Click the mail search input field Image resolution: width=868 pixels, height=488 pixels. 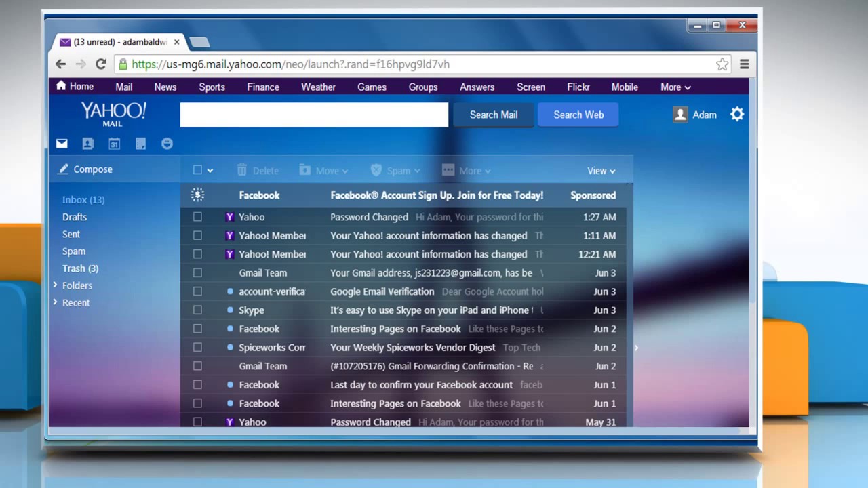pyautogui.click(x=314, y=115)
